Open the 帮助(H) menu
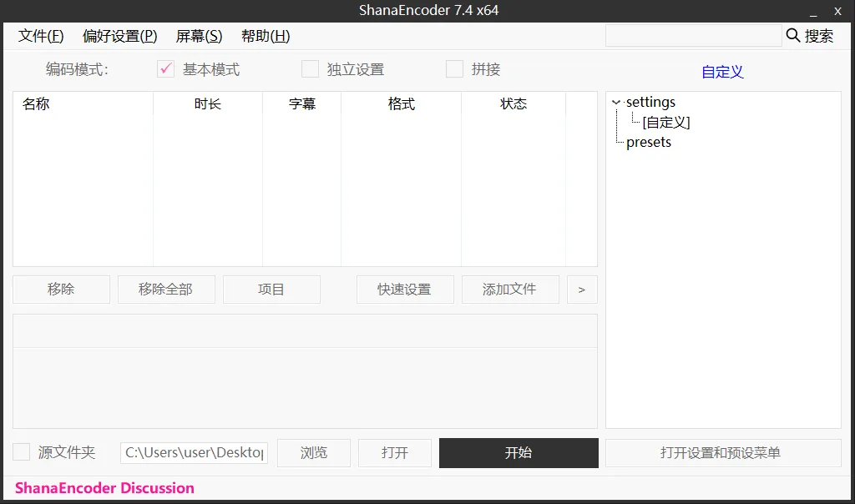The height and width of the screenshot is (504, 855). (x=266, y=36)
